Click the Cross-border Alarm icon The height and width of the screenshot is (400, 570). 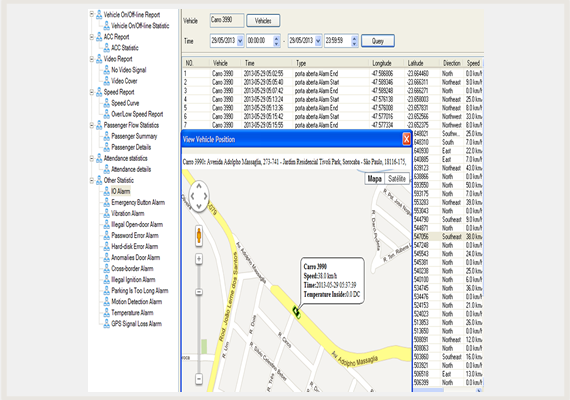click(107, 268)
